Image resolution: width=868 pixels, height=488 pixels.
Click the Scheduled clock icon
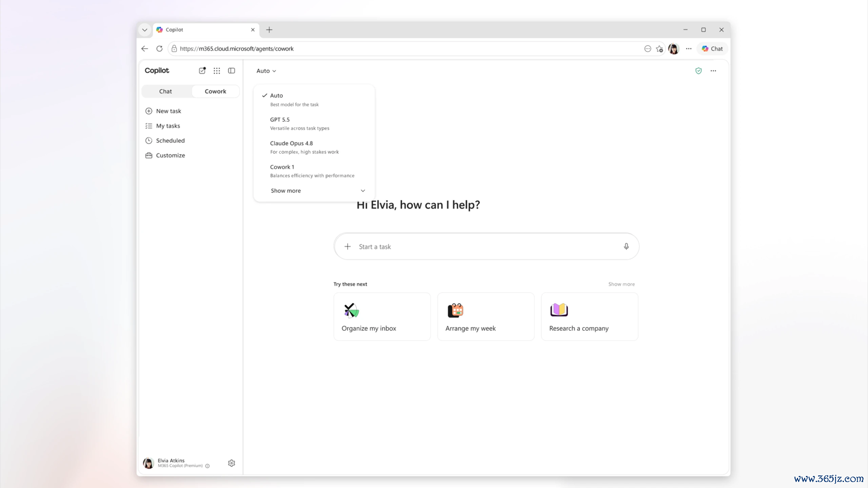(149, 140)
